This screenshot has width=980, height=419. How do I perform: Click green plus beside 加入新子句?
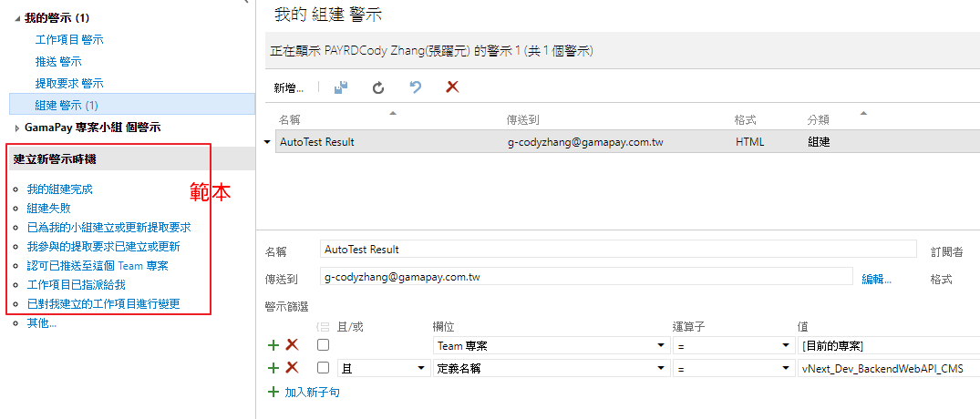(x=273, y=392)
